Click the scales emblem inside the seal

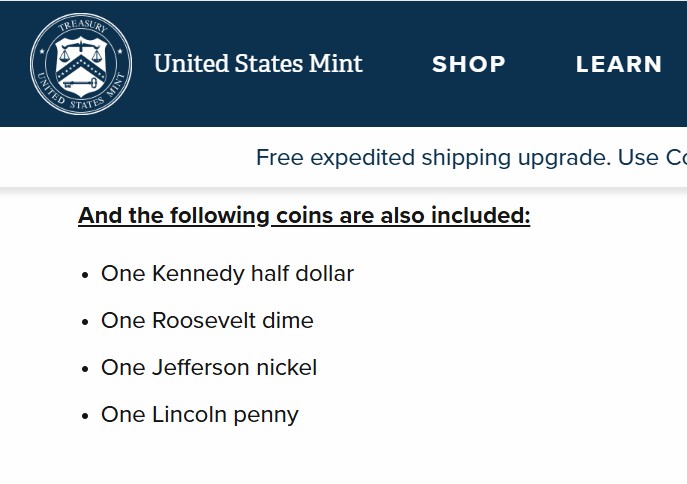pyautogui.click(x=81, y=53)
